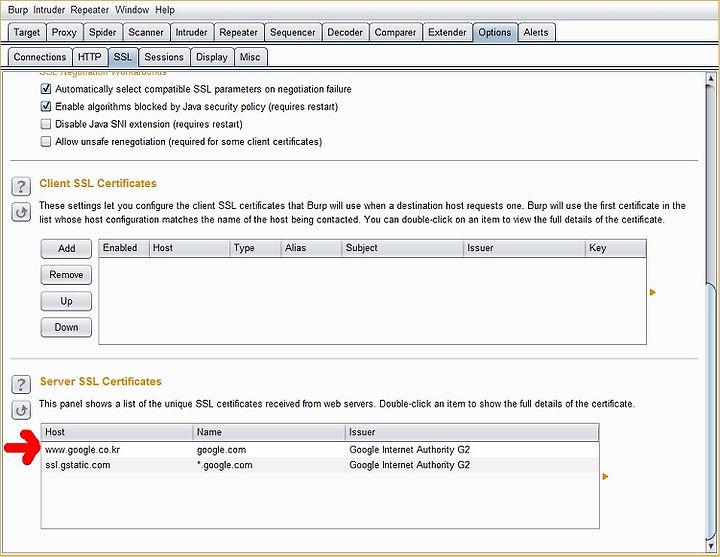Sort client certificates by Subject column

pos(403,248)
